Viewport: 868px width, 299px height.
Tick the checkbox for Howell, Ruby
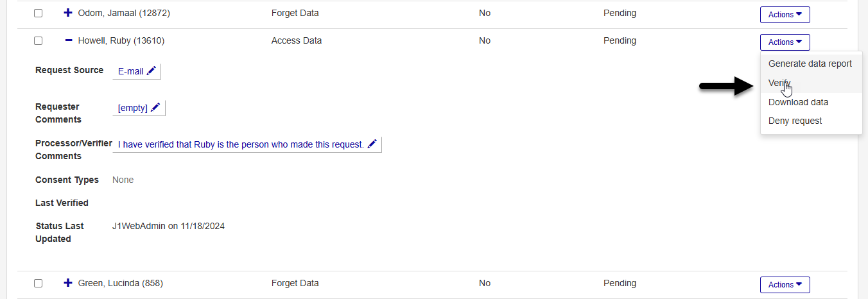tap(39, 41)
